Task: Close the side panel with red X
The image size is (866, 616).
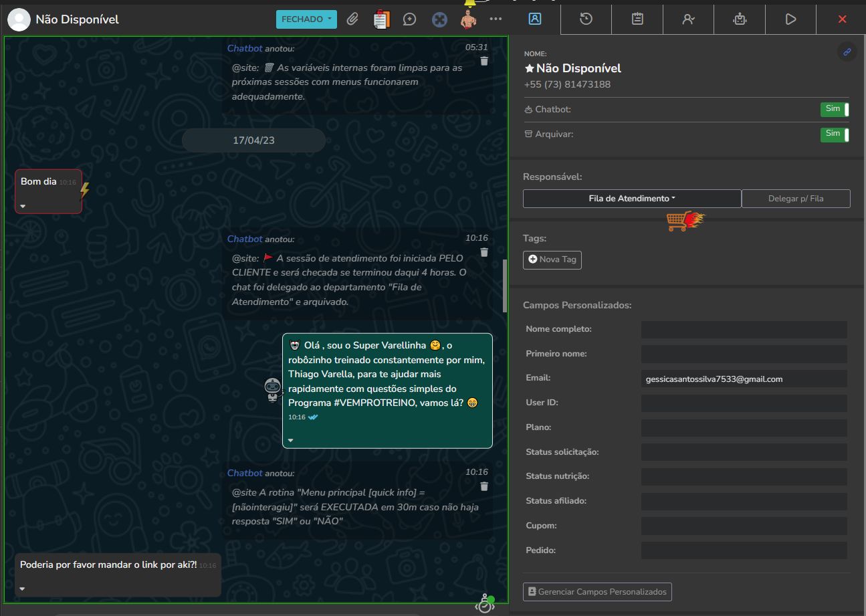Action: pyautogui.click(x=842, y=19)
